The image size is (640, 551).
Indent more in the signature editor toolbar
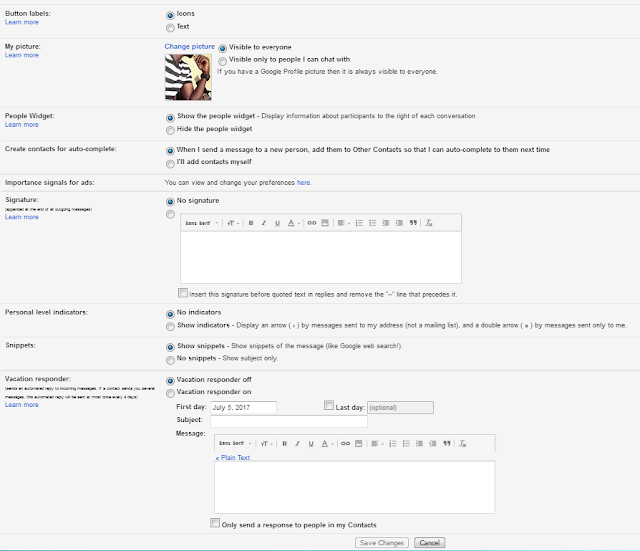click(399, 223)
